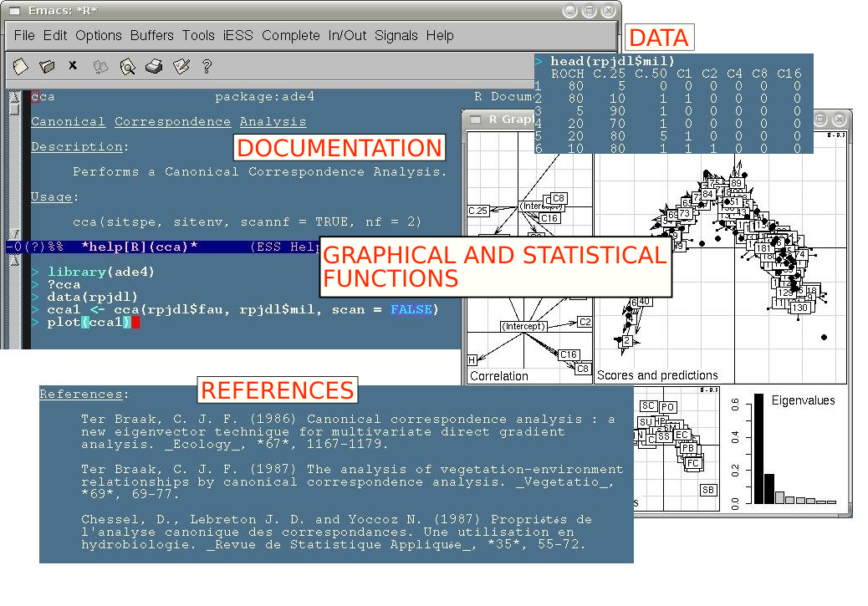This screenshot has width=868, height=606.
Task: Expand the Buffers menu
Action: coord(151,35)
